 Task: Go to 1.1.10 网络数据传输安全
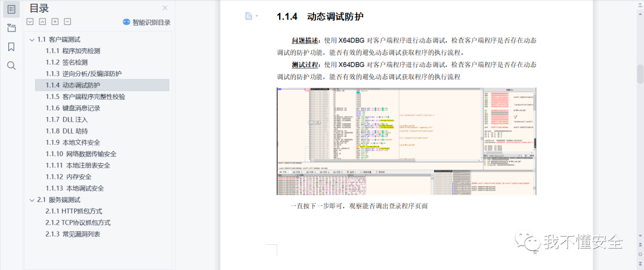point(81,154)
